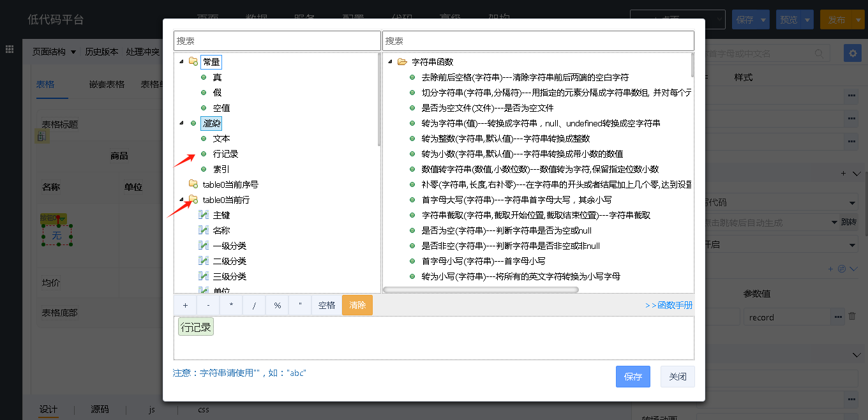Open the dropdown arrow on the 保存 toolbar button

(764, 20)
